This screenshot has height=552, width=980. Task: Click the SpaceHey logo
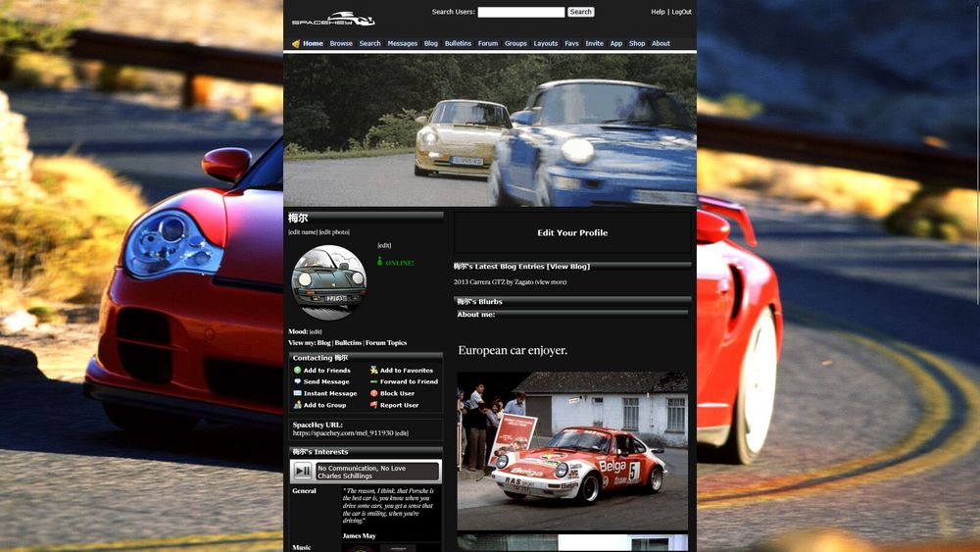333,19
